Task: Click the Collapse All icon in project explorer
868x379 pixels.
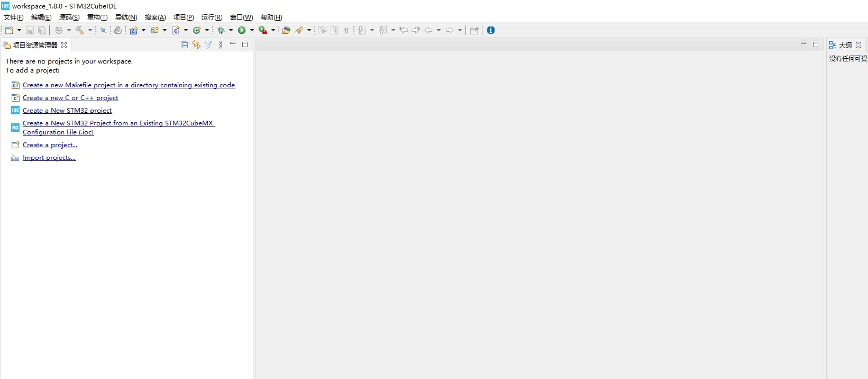Action: tap(184, 45)
